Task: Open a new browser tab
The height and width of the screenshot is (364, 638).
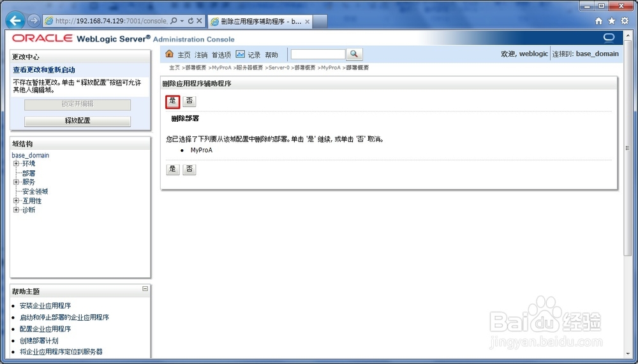Action: click(x=320, y=22)
